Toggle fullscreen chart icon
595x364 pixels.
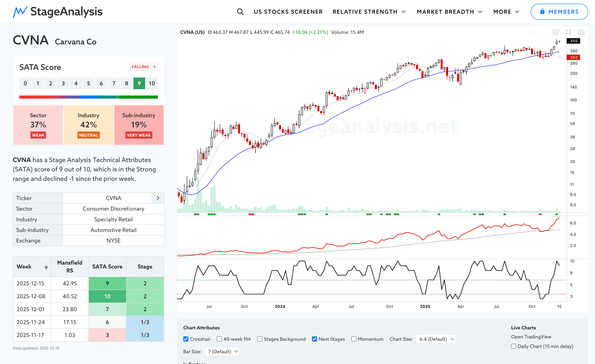click(x=568, y=32)
